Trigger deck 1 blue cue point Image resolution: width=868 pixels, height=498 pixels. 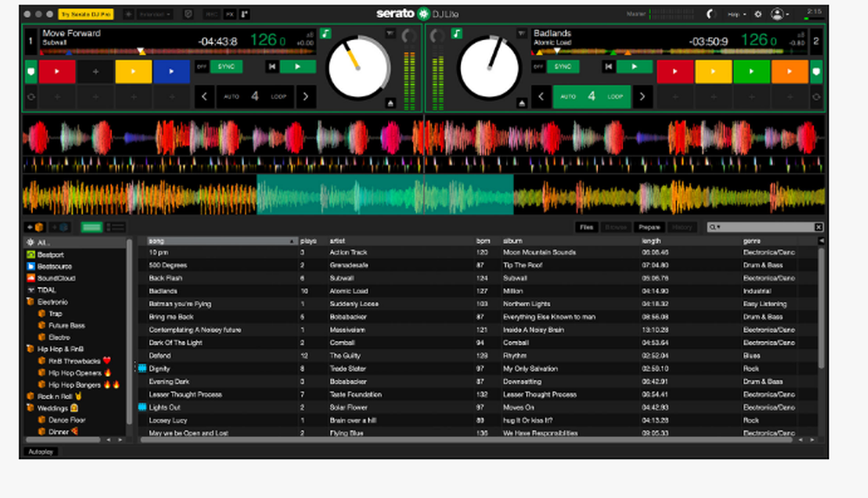pos(172,72)
